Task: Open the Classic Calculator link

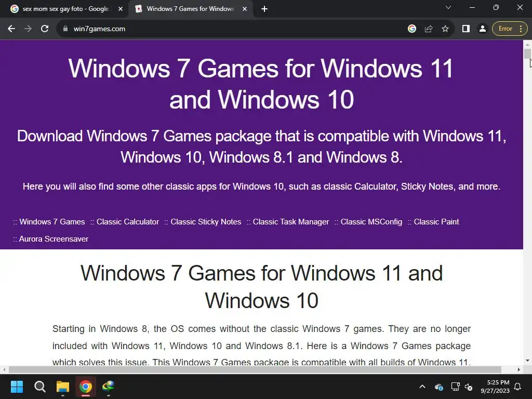Action: coord(128,222)
